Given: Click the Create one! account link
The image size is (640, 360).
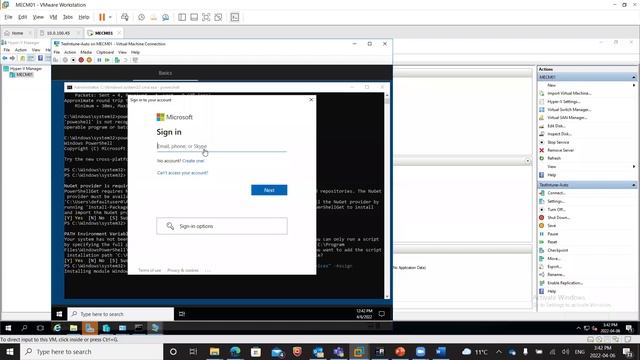Looking at the screenshot, I should 193,161.
